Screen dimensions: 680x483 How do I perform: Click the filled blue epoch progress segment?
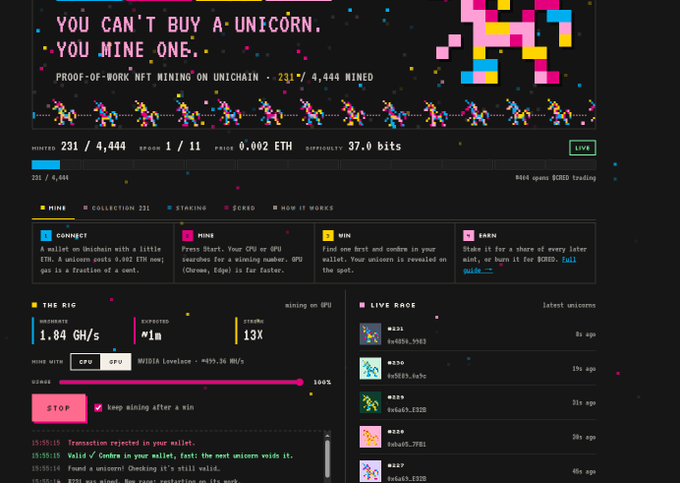tap(46, 164)
